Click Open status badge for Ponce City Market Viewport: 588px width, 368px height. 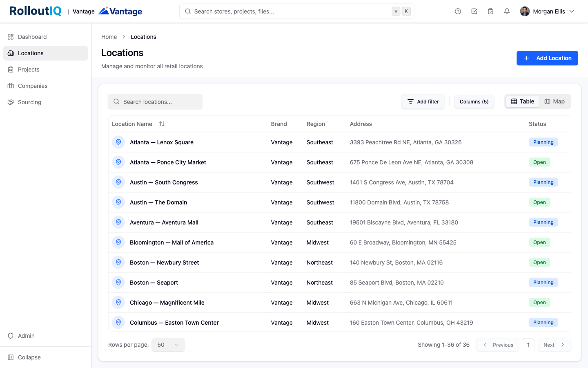click(x=539, y=162)
